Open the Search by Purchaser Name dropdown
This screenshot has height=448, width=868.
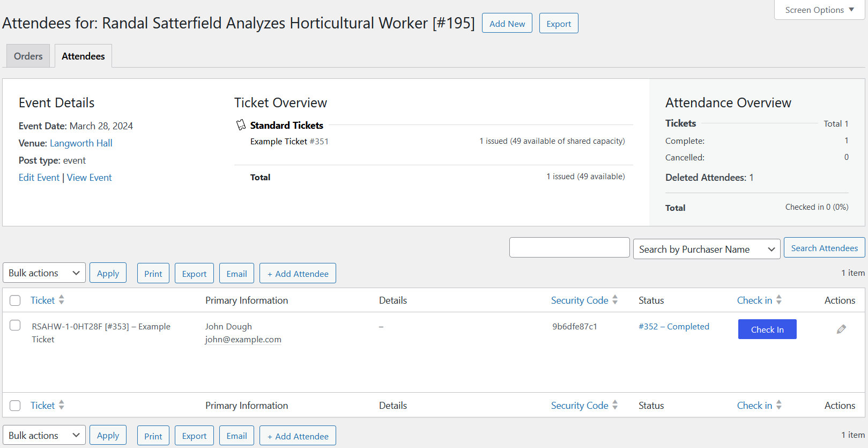(707, 249)
